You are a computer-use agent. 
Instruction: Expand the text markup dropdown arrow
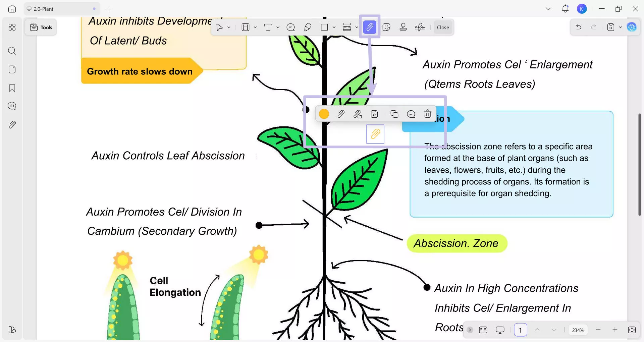255,27
